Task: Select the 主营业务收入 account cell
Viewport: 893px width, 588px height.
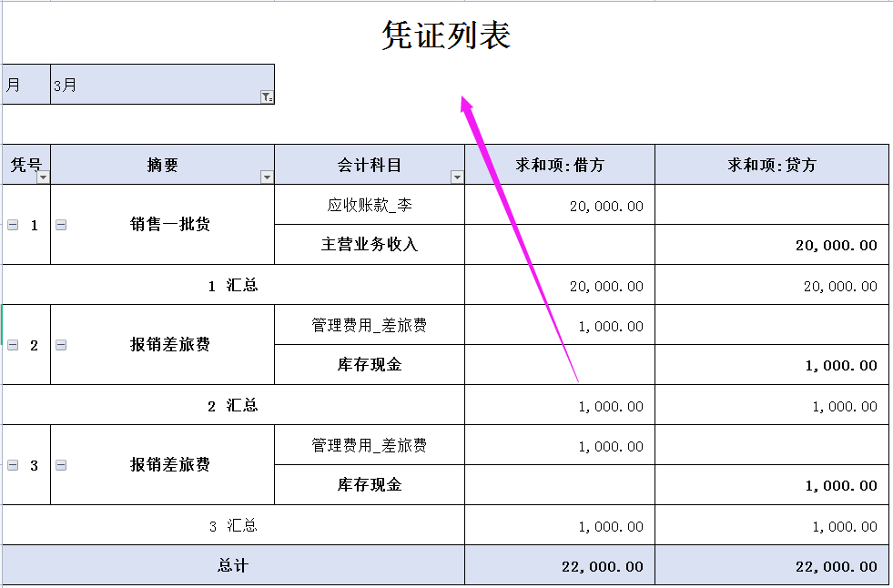Action: tap(370, 244)
